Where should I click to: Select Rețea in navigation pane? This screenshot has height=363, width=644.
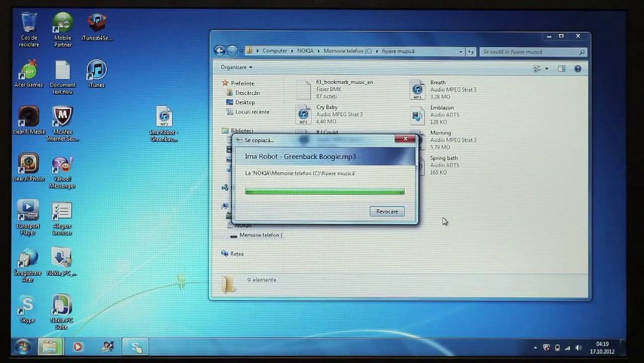coord(237,254)
